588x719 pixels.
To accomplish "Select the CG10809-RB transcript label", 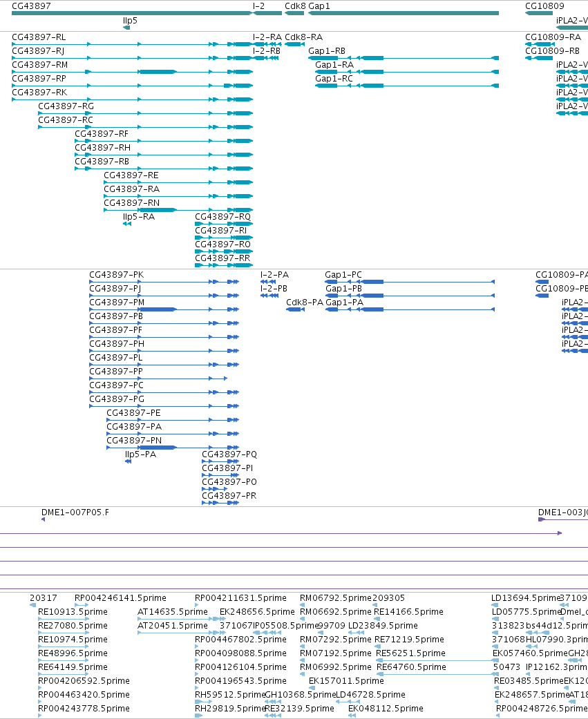I will click(553, 51).
